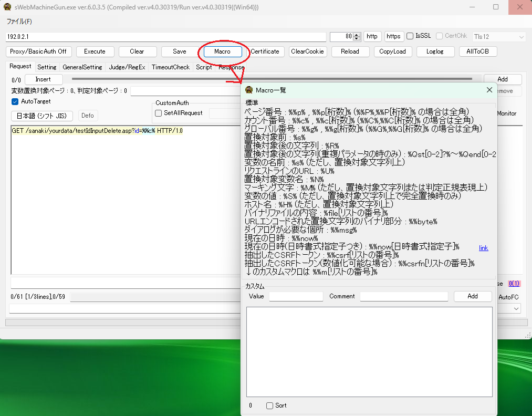Click the Macro button
The width and height of the screenshot is (532, 416).
[x=222, y=51]
